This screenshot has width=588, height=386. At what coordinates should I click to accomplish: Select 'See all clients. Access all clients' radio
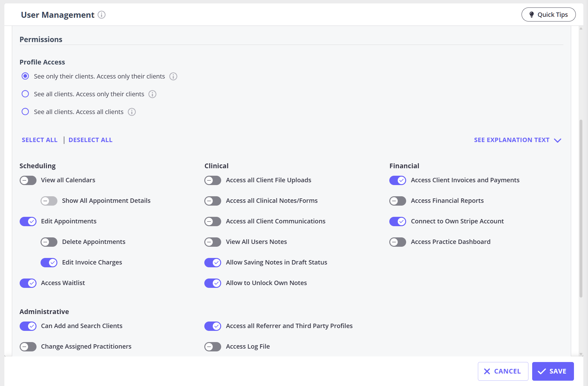pos(25,112)
